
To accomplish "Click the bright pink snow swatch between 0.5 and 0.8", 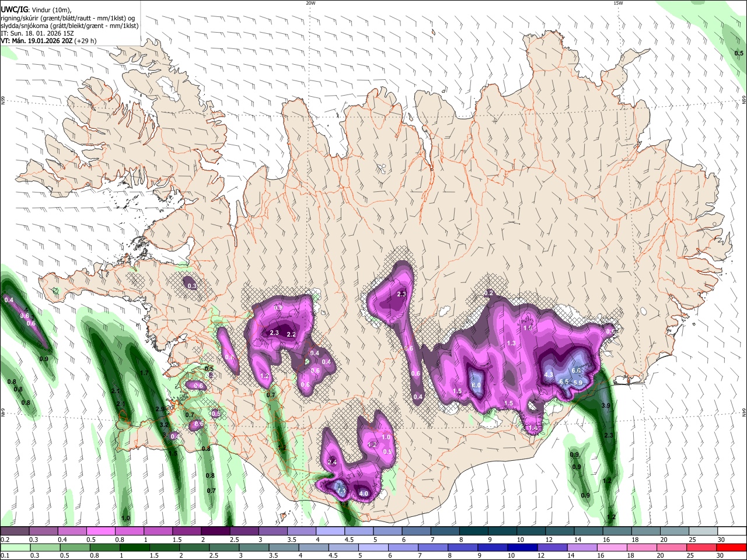I will [x=100, y=531].
